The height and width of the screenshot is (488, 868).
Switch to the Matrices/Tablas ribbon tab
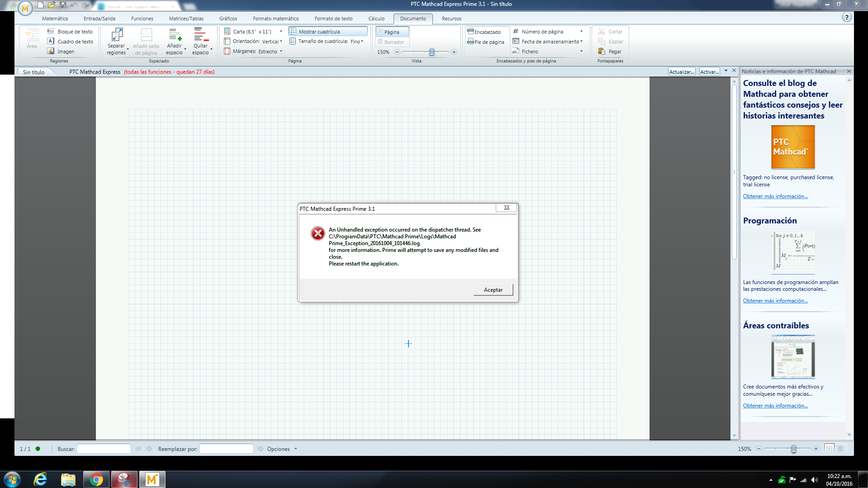tap(186, 19)
